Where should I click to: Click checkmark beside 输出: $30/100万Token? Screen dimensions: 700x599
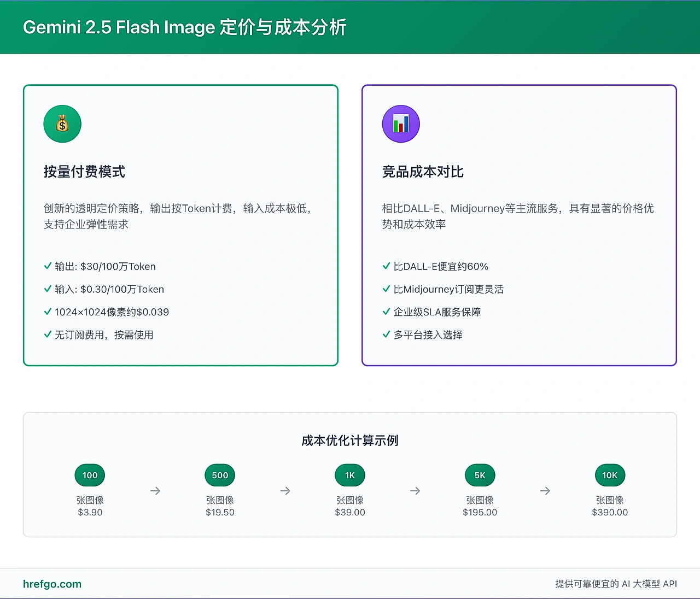click(48, 267)
